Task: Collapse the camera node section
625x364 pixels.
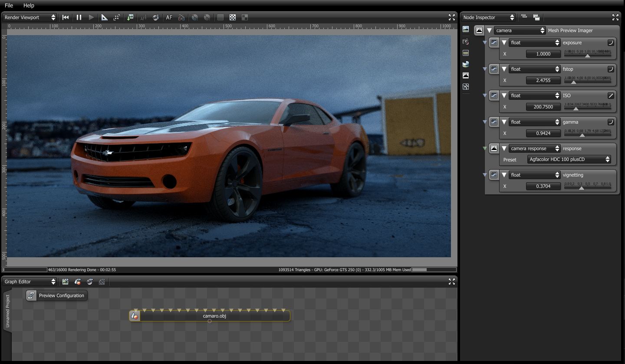Action: pos(489,30)
